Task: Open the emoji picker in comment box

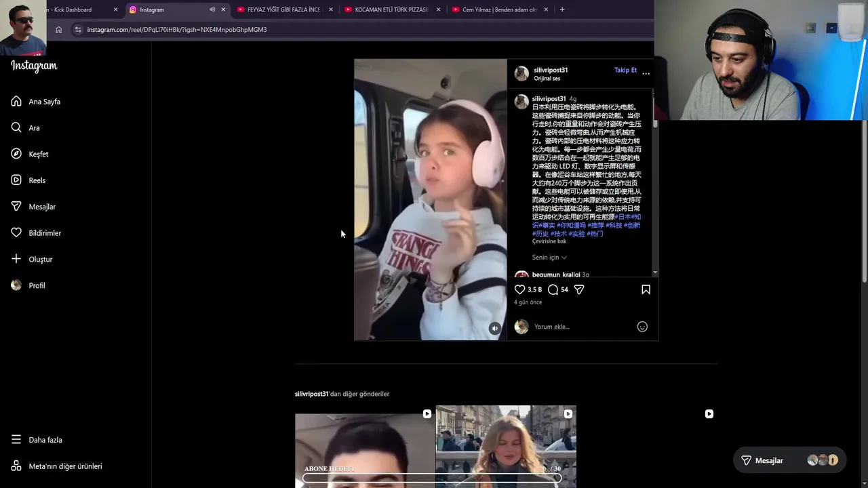Action: (x=642, y=327)
